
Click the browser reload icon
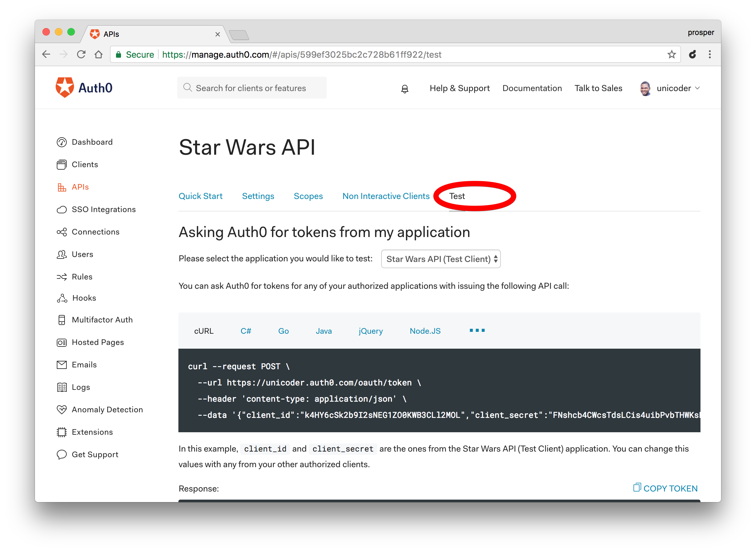pyautogui.click(x=81, y=55)
